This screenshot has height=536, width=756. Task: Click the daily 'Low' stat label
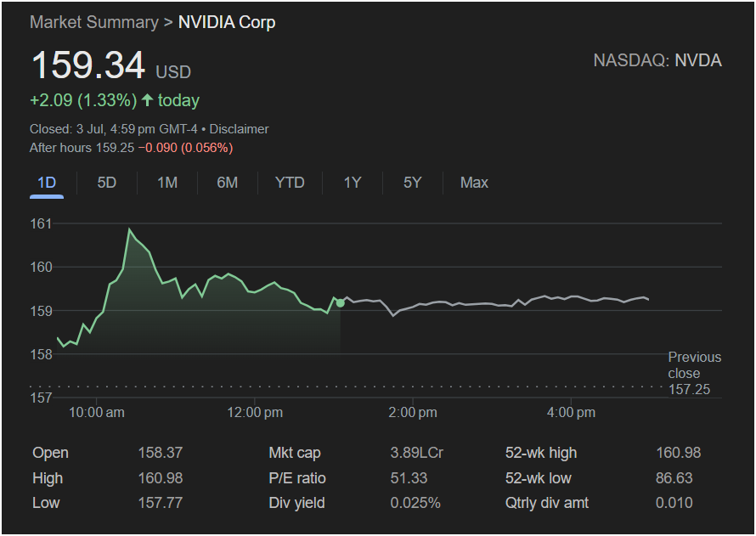point(46,503)
